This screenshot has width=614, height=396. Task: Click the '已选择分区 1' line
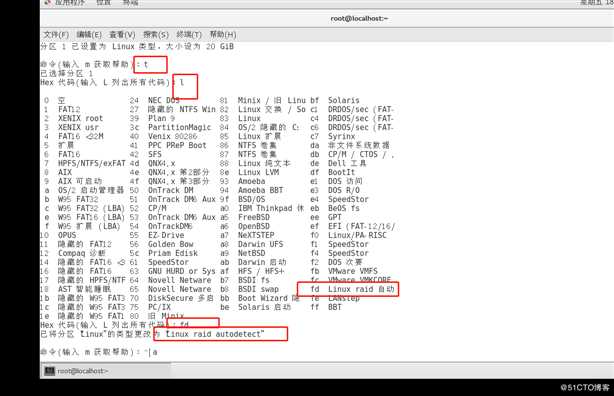[x=67, y=73]
